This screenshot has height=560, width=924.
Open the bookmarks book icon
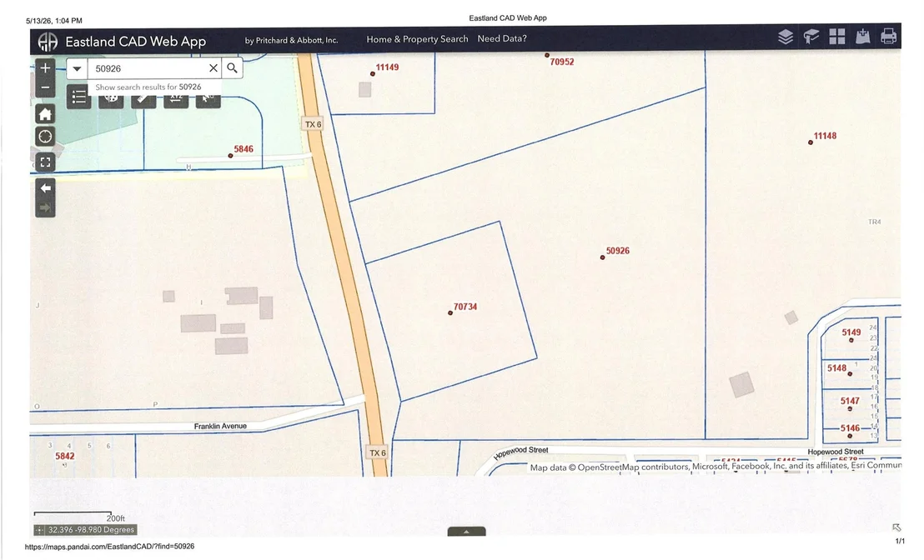pyautogui.click(x=811, y=37)
